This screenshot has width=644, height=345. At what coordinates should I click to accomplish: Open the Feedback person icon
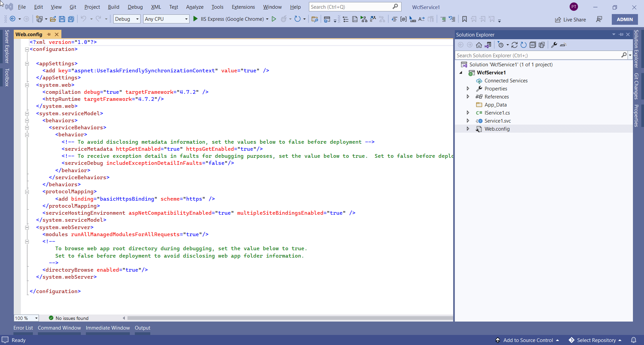tap(599, 19)
